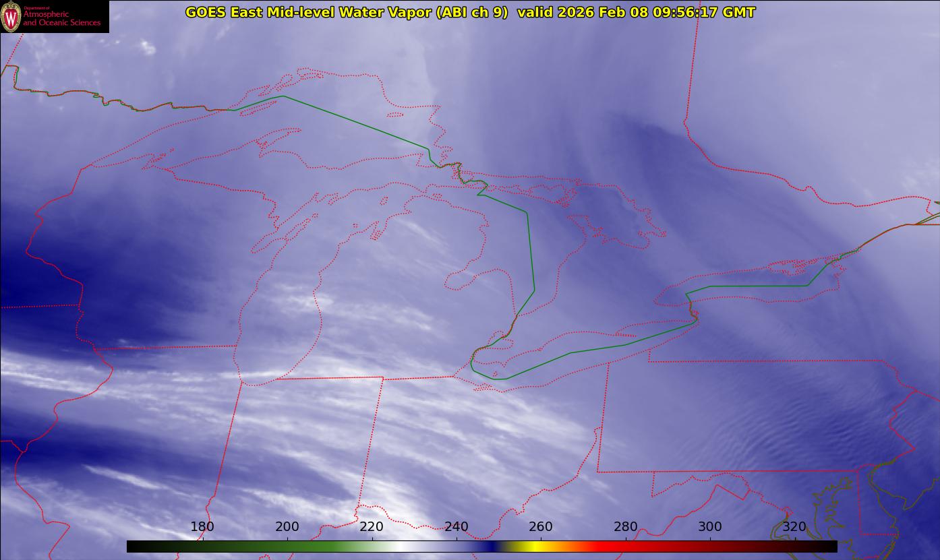Click the 200 label on the color scale
This screenshot has height=560, width=940.
click(x=287, y=526)
